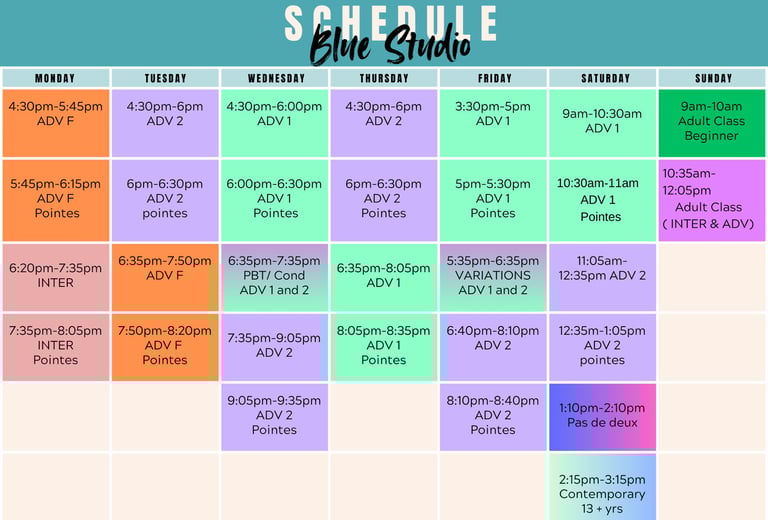This screenshot has height=520, width=768.
Task: Click Thursday 6:35pm-8:05pm ADV 1 class
Action: (384, 277)
